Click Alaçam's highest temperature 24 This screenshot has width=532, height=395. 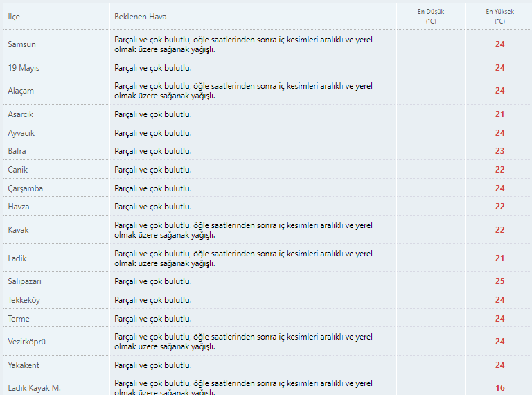pyautogui.click(x=499, y=91)
